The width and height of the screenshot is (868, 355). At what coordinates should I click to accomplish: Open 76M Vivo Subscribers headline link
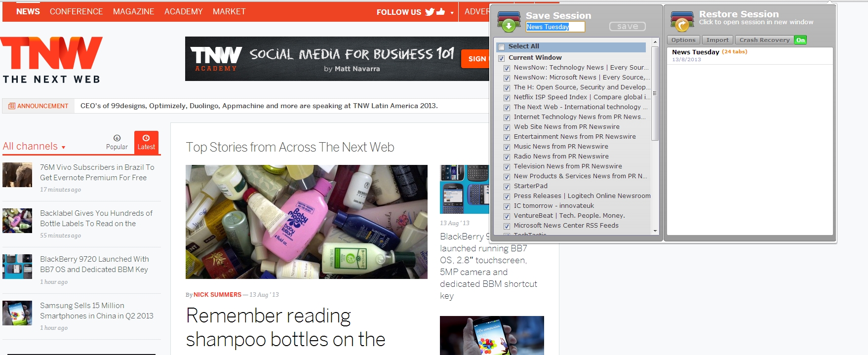[97, 172]
